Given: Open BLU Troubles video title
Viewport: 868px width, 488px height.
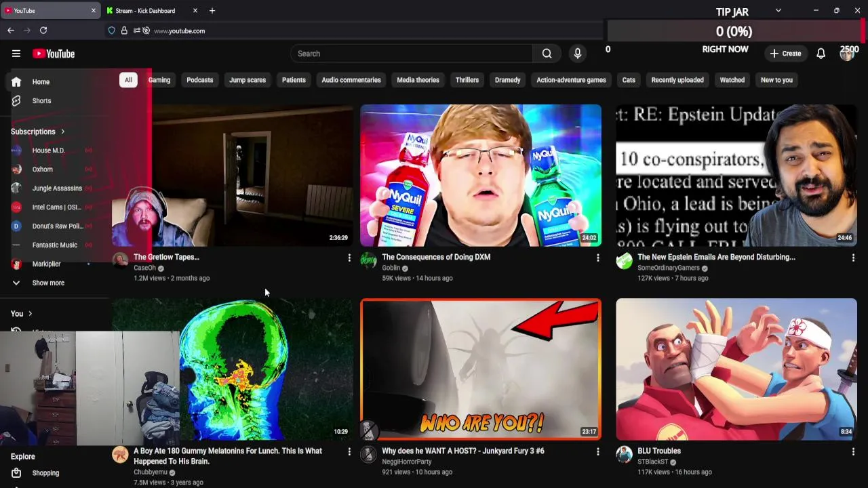Looking at the screenshot, I should [x=659, y=451].
